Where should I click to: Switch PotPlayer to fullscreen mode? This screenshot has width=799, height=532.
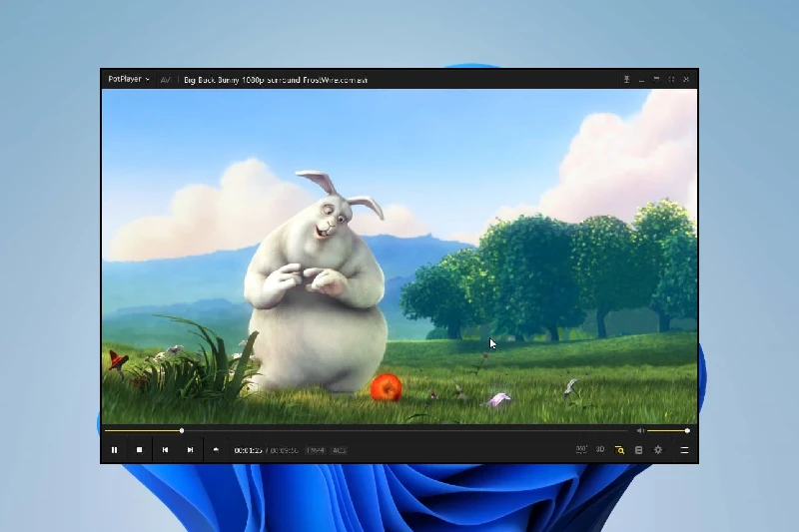coord(671,80)
